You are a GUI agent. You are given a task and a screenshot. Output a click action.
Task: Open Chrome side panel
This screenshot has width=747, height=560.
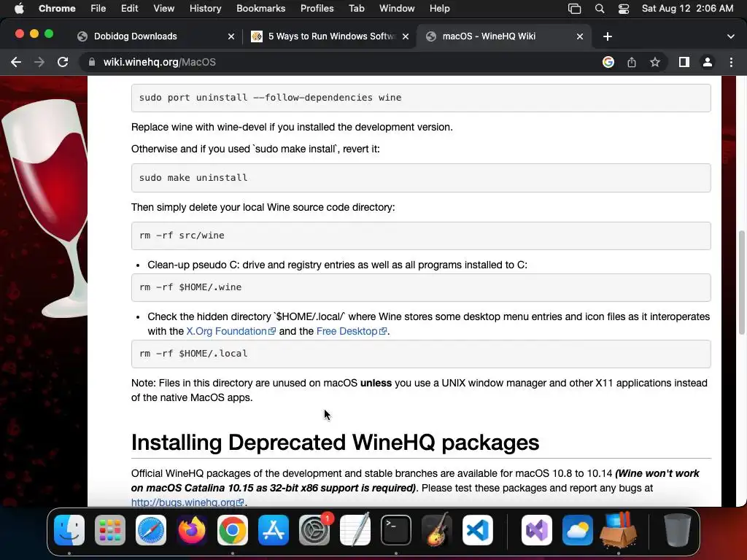684,62
